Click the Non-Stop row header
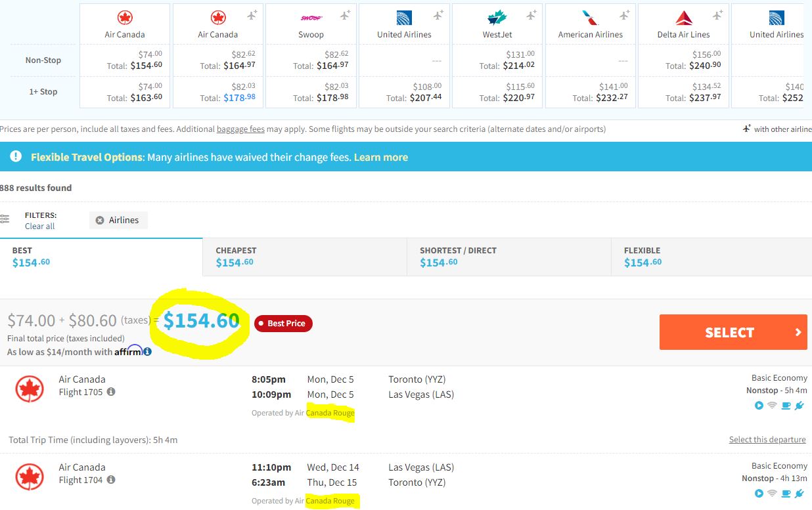The width and height of the screenshot is (812, 510). pos(43,60)
